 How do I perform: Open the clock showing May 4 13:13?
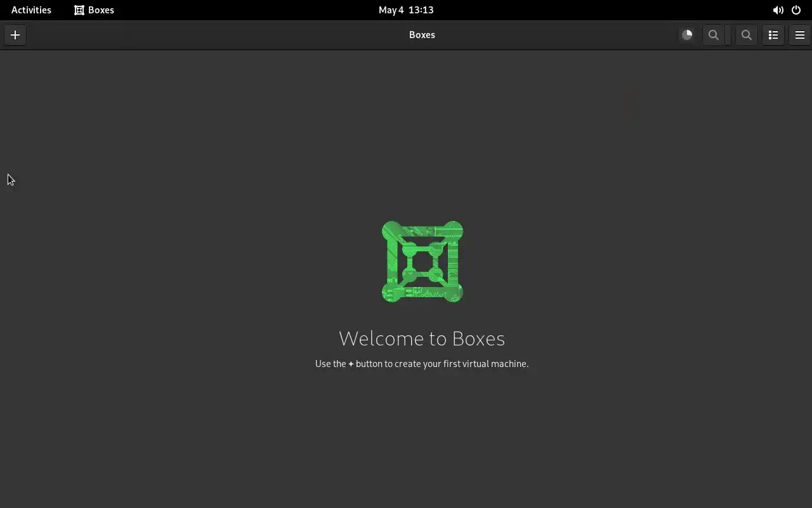[x=406, y=10]
